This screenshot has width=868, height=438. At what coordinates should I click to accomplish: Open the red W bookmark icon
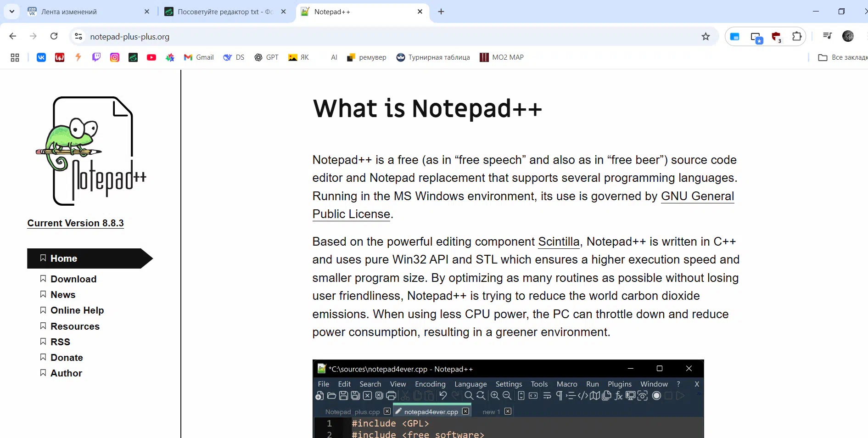coord(60,57)
